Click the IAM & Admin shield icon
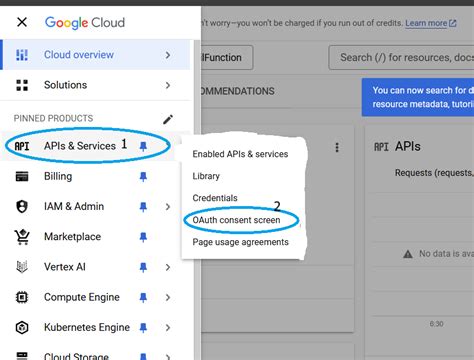This screenshot has height=360, width=474. pos(22,207)
